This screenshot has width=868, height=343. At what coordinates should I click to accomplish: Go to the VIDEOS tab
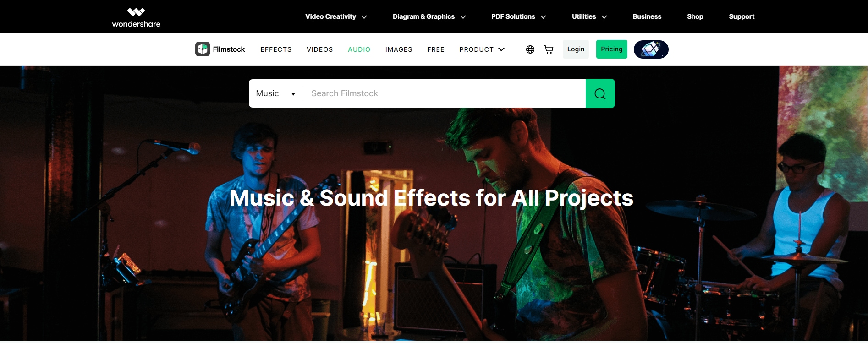320,49
